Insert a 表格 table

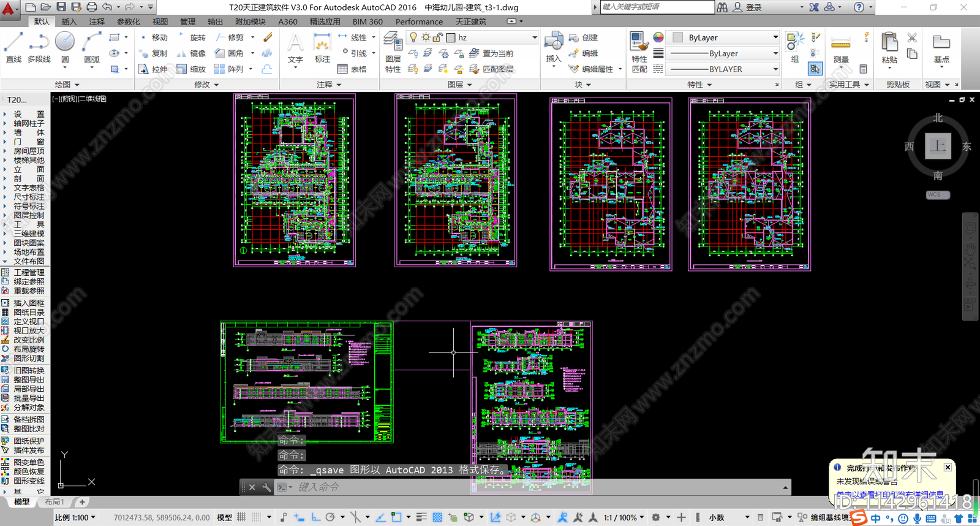(352, 69)
